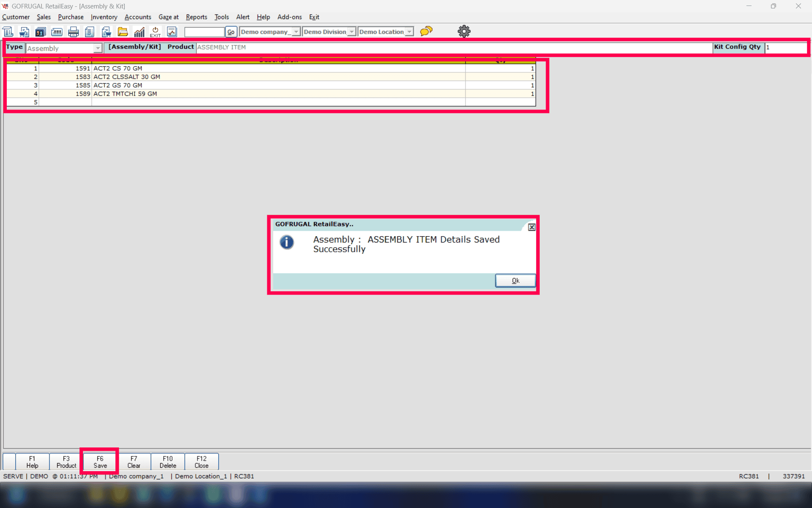812x508 pixels.
Task: Expand the Demo Division dropdown
Action: 351,32
